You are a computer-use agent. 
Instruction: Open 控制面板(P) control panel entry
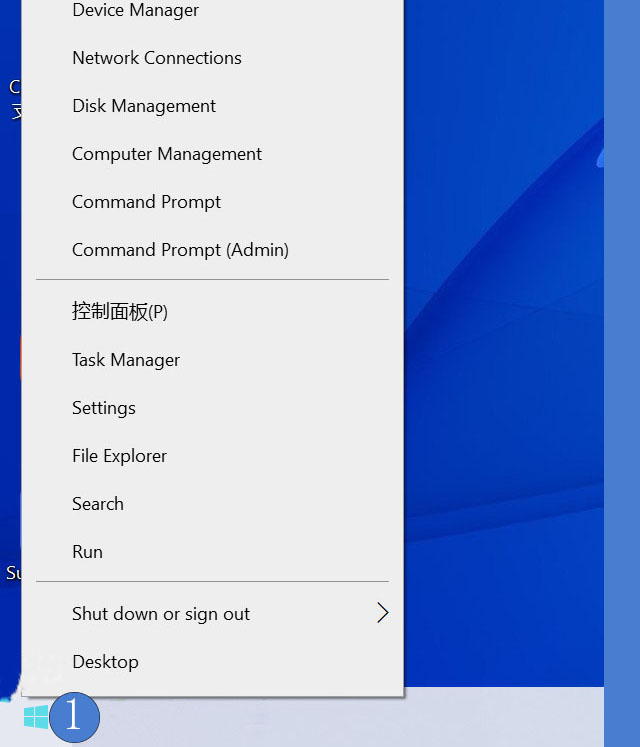coord(212,312)
